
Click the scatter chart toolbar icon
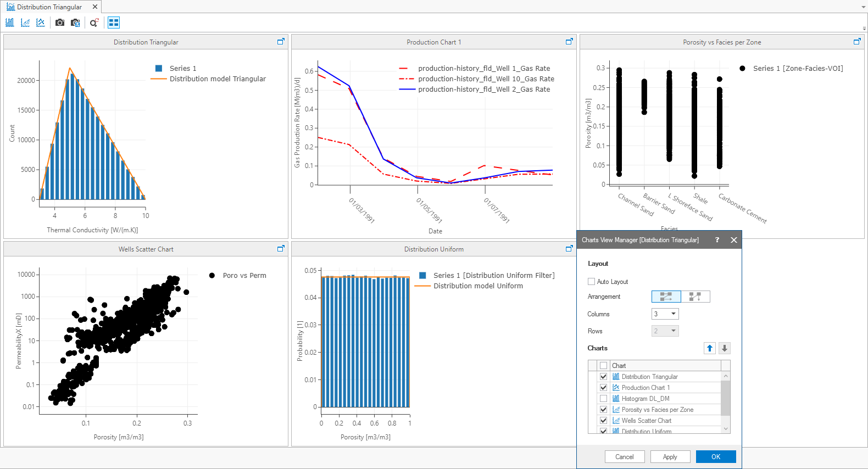25,23
